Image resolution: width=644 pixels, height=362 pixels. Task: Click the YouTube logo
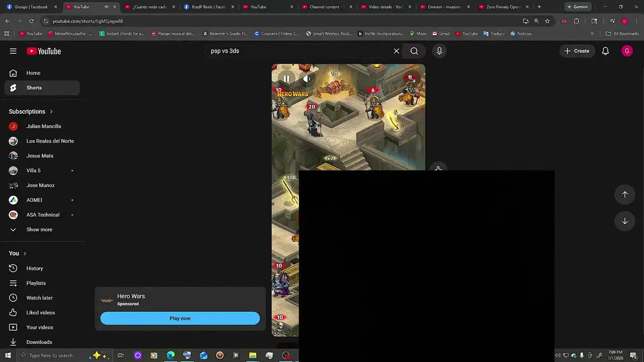[44, 51]
